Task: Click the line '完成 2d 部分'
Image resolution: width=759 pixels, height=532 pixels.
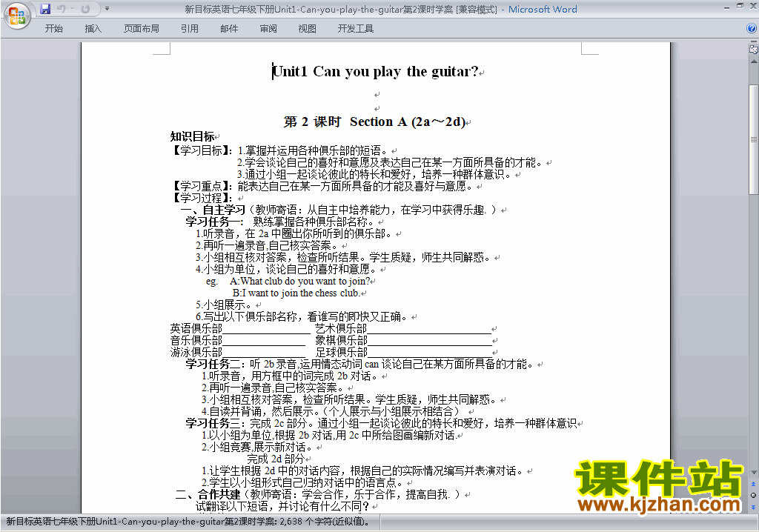Action: (276, 459)
